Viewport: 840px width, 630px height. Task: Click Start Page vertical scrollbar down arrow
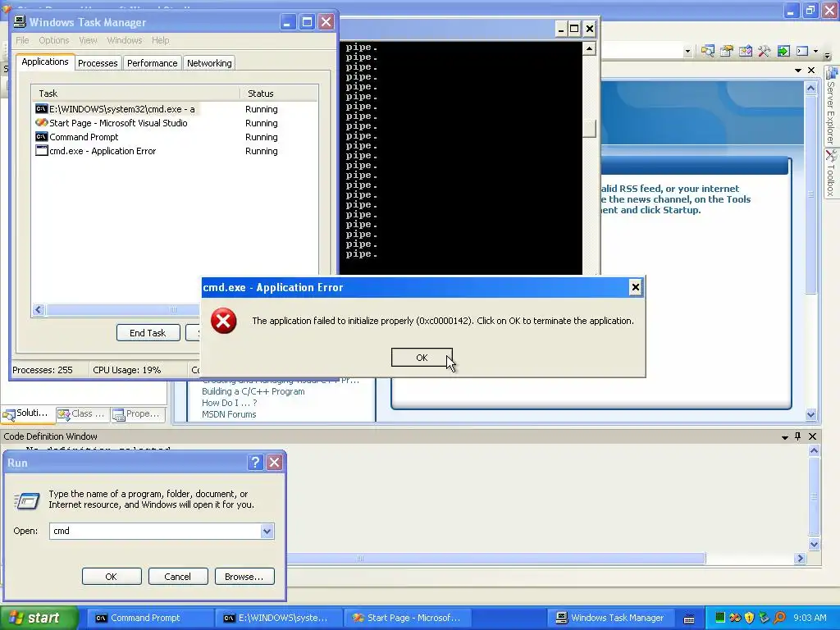[x=810, y=414]
